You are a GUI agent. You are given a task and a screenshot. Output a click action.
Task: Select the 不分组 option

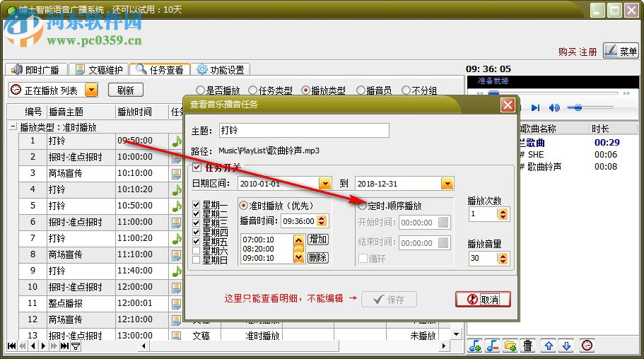pyautogui.click(x=406, y=90)
